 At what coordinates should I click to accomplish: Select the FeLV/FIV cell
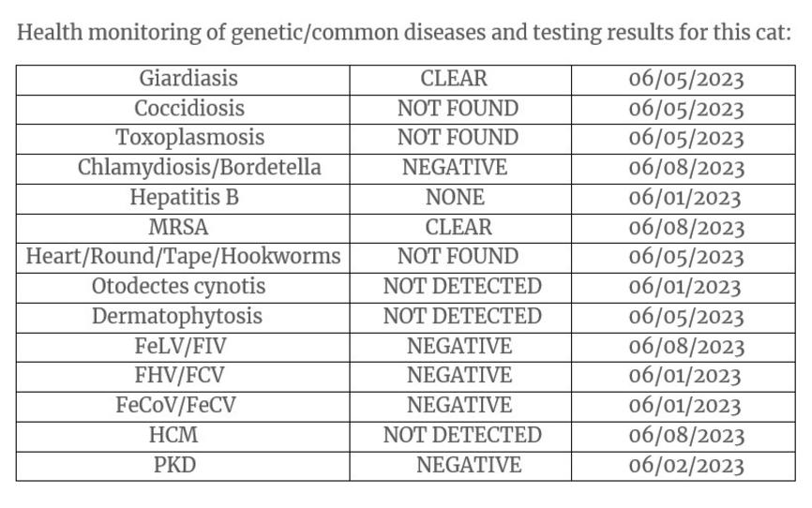pos(183,347)
